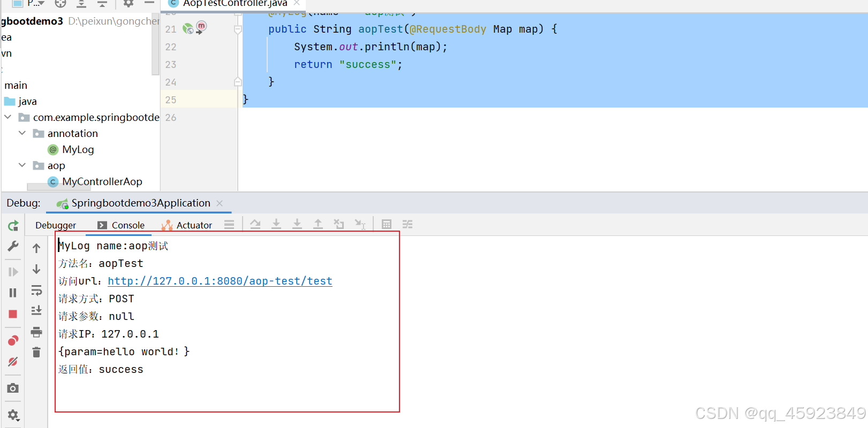868x428 pixels.
Task: Click the return "success" line in the editor
Action: (x=348, y=64)
